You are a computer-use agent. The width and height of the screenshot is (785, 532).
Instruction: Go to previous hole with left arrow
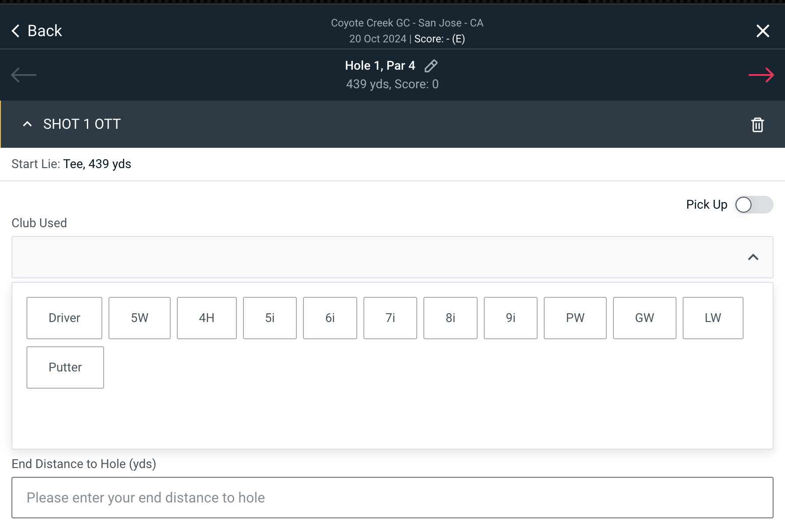point(24,75)
